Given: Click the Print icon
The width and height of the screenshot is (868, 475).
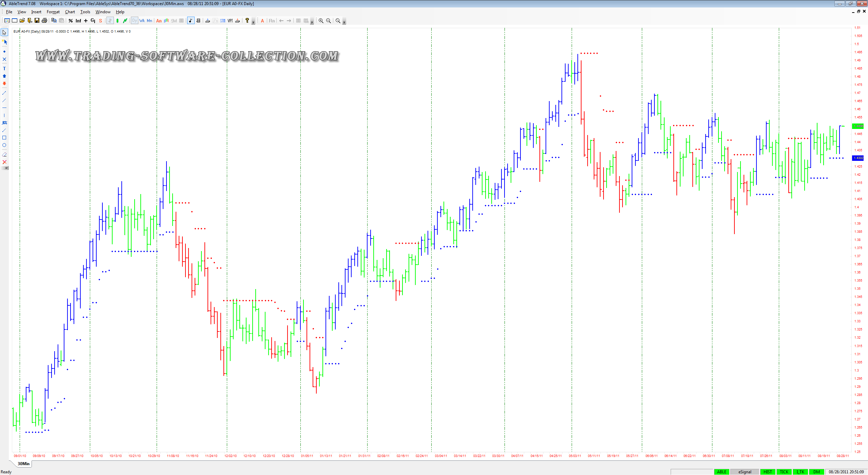Looking at the screenshot, I should tap(44, 21).
